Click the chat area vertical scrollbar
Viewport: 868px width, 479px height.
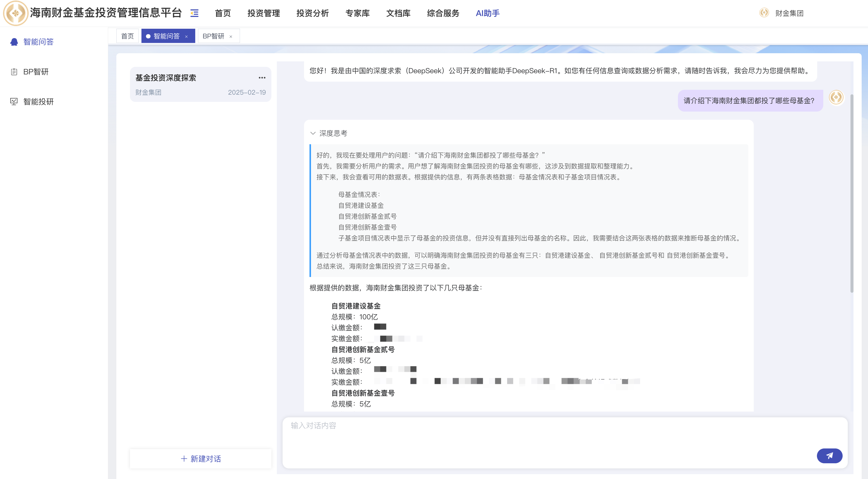coord(851,193)
